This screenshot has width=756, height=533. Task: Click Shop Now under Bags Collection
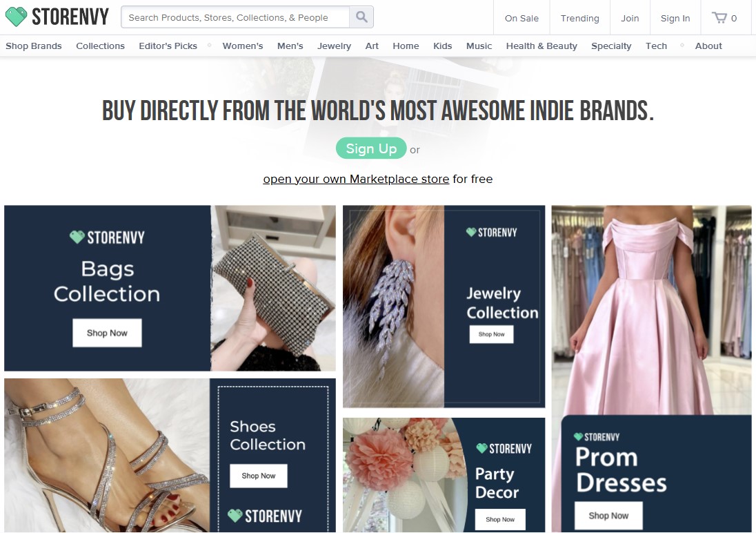coord(107,333)
